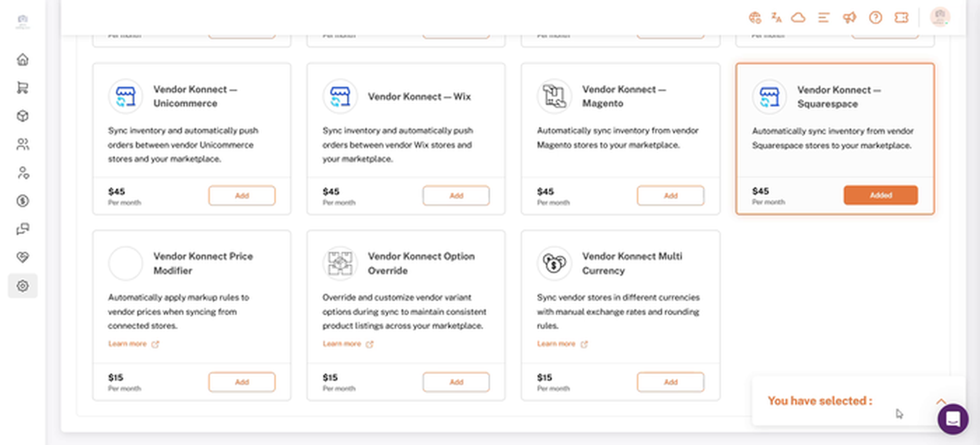The width and height of the screenshot is (980, 445).
Task: Click the globe icon in the top bar
Action: [x=755, y=18]
